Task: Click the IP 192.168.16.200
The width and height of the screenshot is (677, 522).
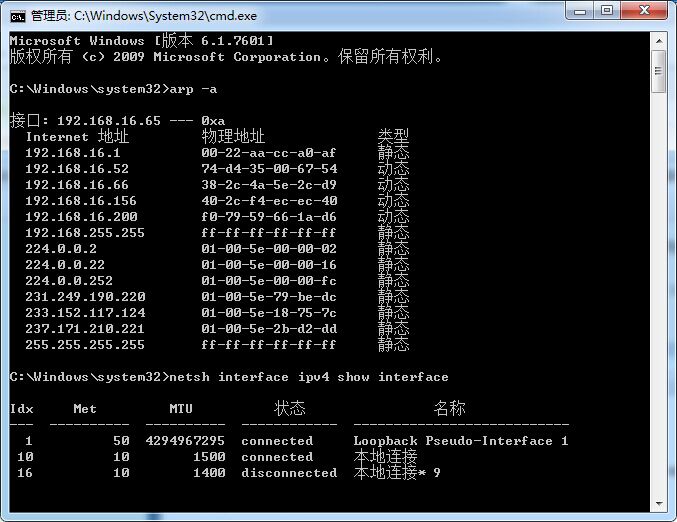Action: 81,217
